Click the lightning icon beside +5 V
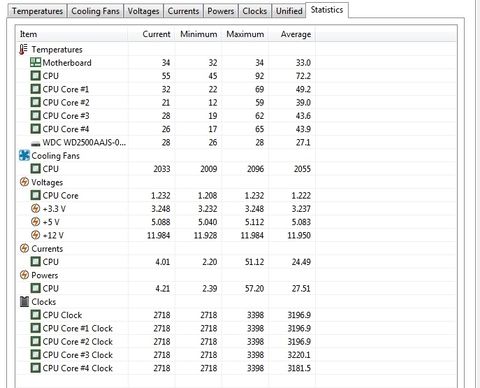Screen dimensions: 480x388 pyautogui.click(x=35, y=222)
